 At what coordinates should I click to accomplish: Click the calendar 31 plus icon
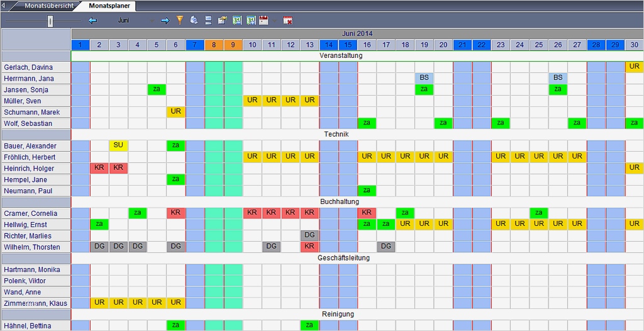(x=251, y=20)
